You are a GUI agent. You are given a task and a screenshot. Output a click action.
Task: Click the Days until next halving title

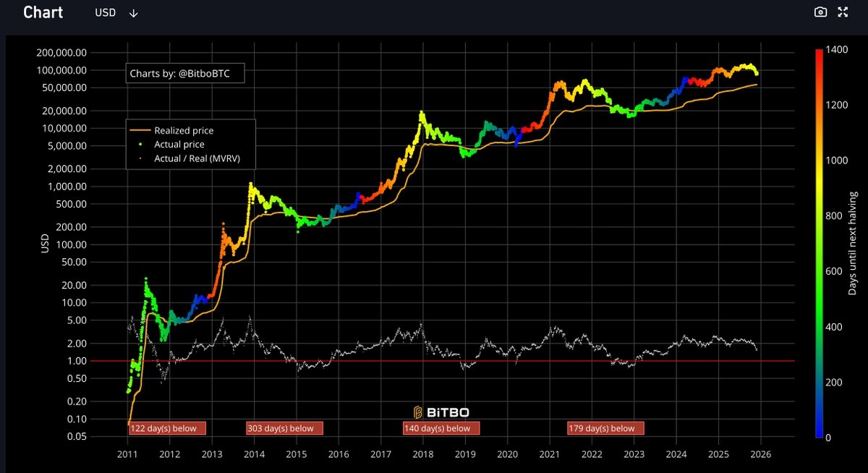(x=854, y=243)
